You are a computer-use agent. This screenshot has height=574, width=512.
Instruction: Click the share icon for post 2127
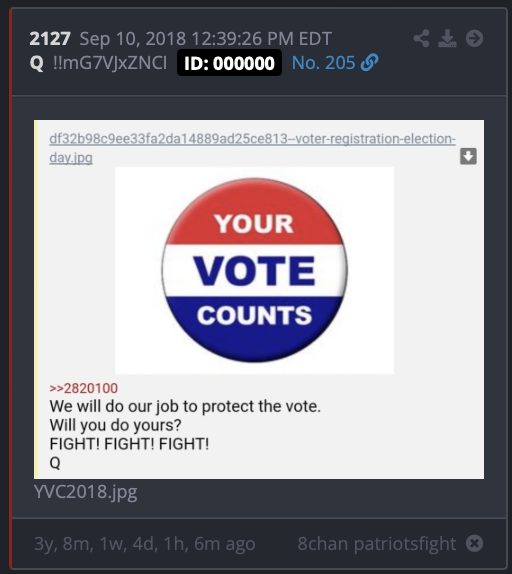[422, 38]
